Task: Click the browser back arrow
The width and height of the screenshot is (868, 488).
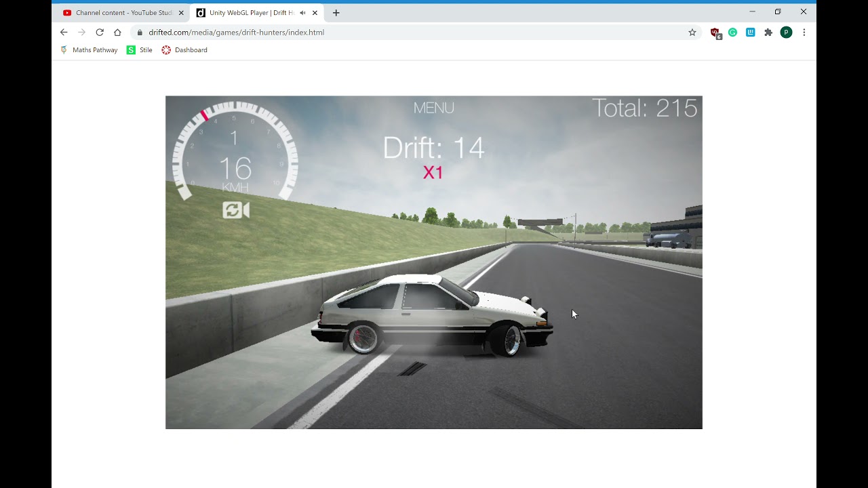Action: click(x=64, y=32)
